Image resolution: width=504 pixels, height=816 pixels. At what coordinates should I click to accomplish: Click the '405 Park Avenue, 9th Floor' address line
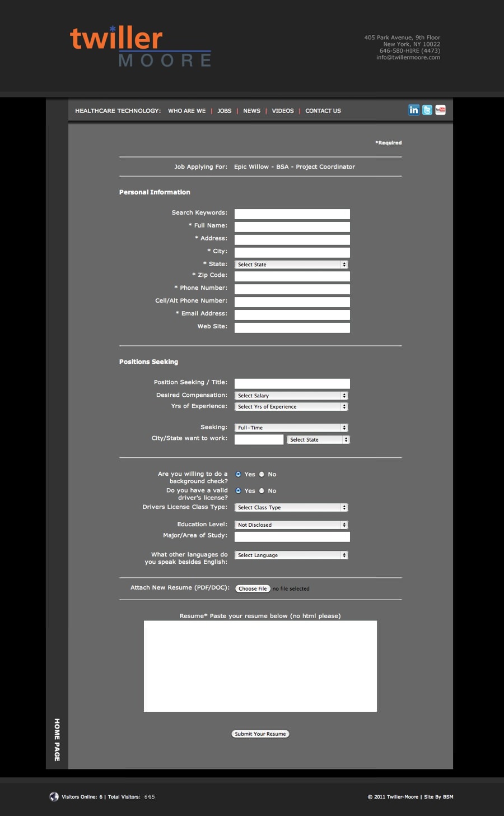(402, 38)
